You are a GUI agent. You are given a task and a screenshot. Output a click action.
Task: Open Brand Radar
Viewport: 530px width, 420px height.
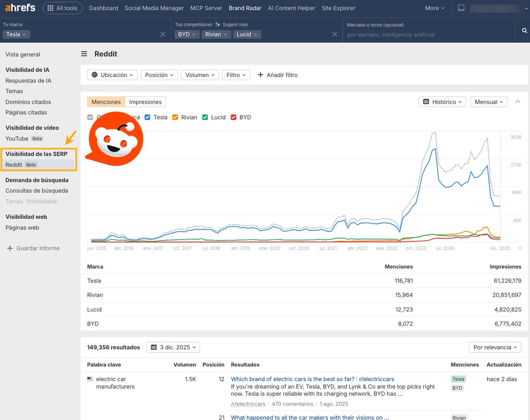coord(245,8)
